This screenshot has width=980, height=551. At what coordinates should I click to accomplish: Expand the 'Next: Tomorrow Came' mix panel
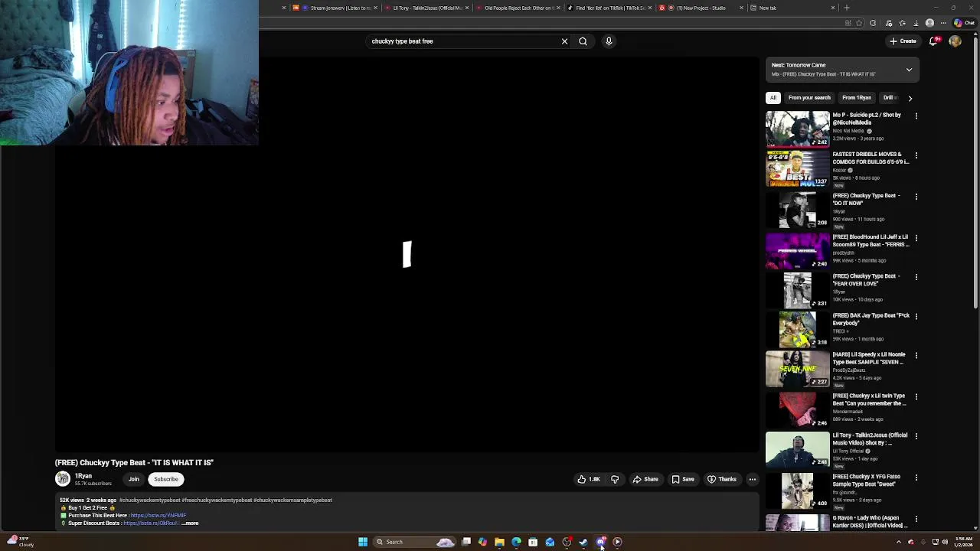[x=909, y=70]
